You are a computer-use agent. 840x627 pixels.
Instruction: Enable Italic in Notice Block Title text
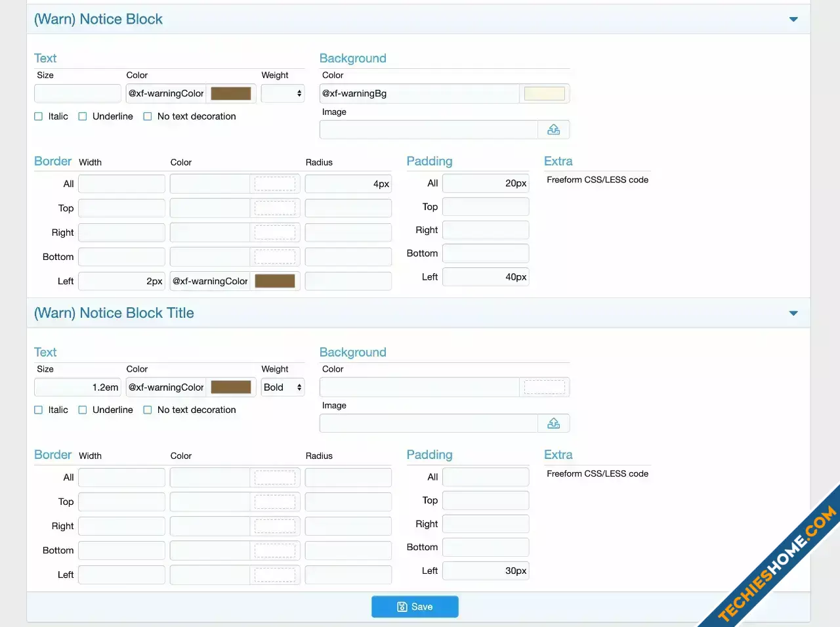point(38,410)
